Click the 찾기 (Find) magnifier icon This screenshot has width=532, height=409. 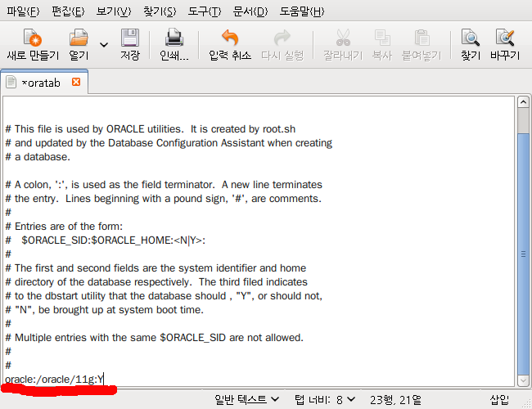pos(471,38)
